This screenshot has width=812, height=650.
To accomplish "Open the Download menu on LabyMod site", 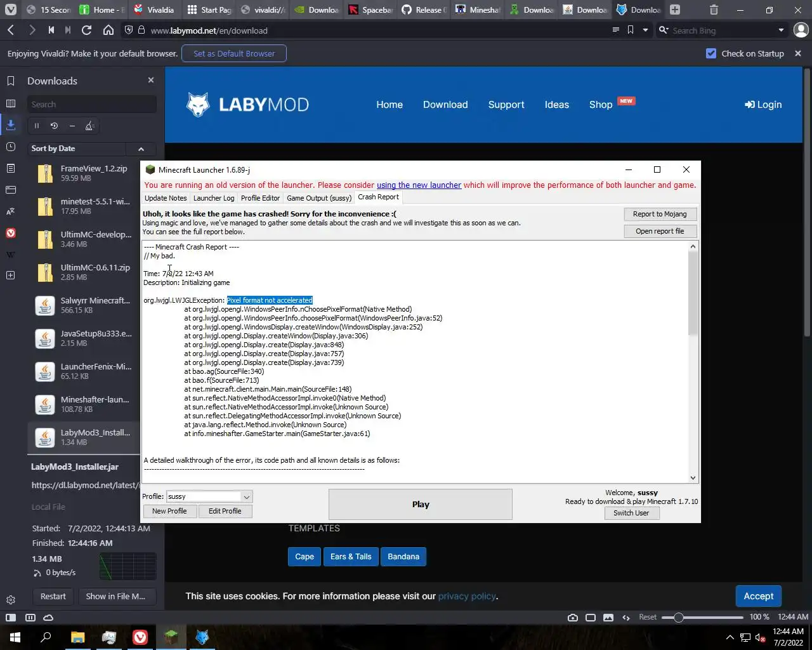I will (x=445, y=105).
